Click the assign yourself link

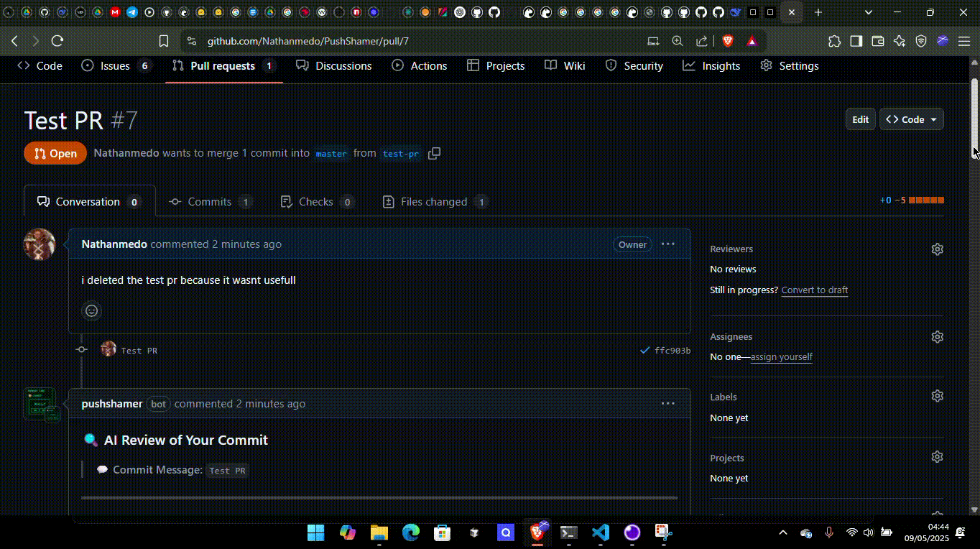(x=781, y=357)
